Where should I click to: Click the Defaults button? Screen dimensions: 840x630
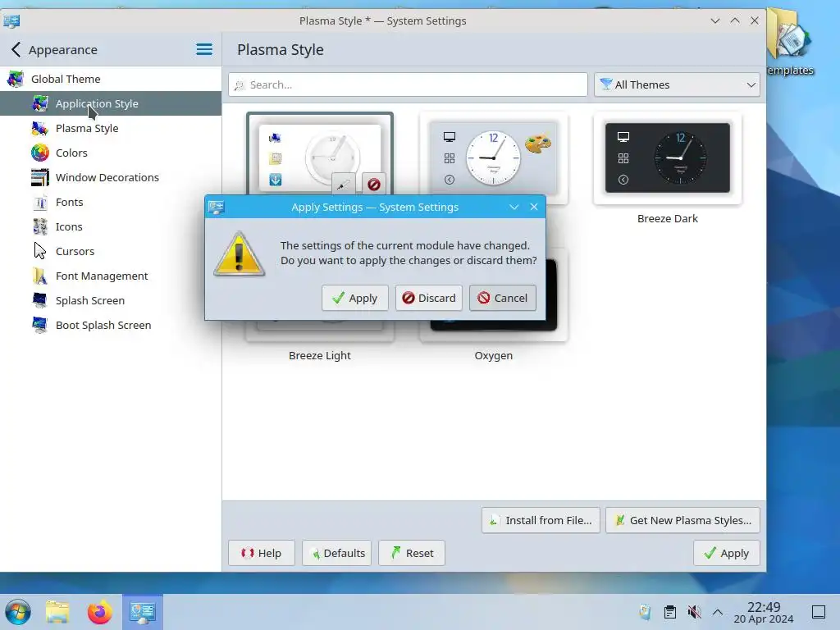coord(336,553)
